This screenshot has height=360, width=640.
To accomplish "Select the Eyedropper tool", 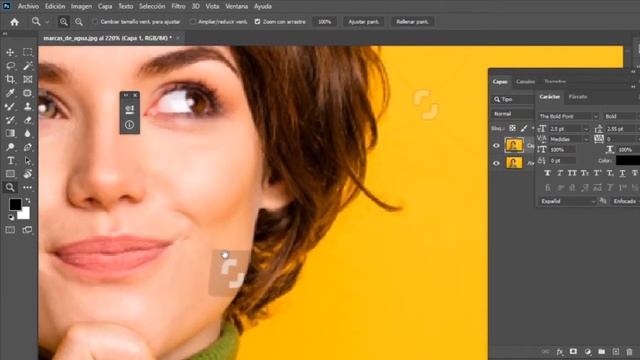I will (10, 93).
